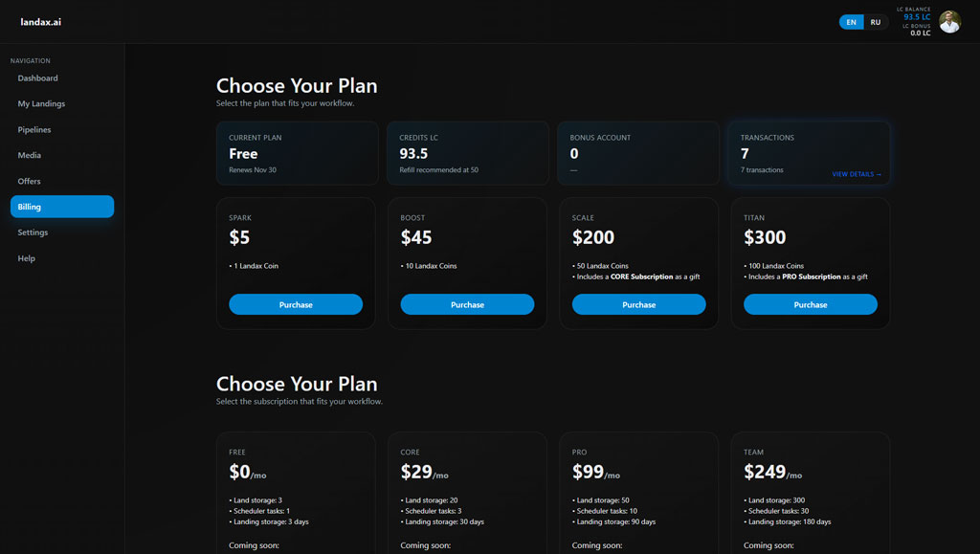Open the user profile avatar
Screen dimensions: 980x554
pyautogui.click(x=949, y=22)
